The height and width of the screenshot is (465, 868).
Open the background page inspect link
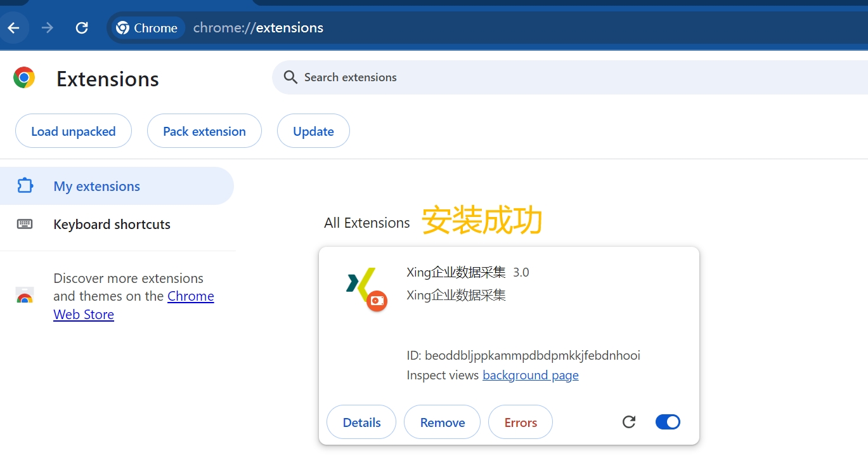(x=531, y=375)
